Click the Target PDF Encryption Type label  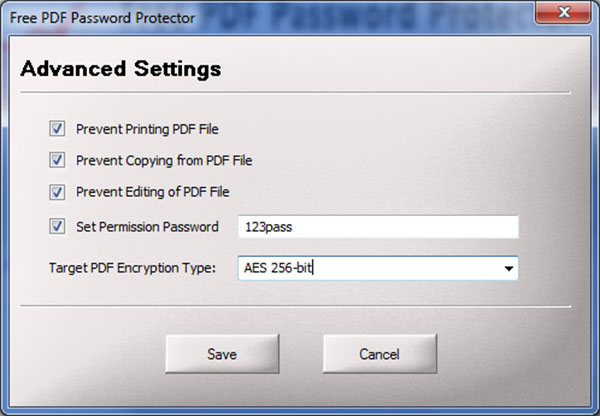[x=132, y=268]
